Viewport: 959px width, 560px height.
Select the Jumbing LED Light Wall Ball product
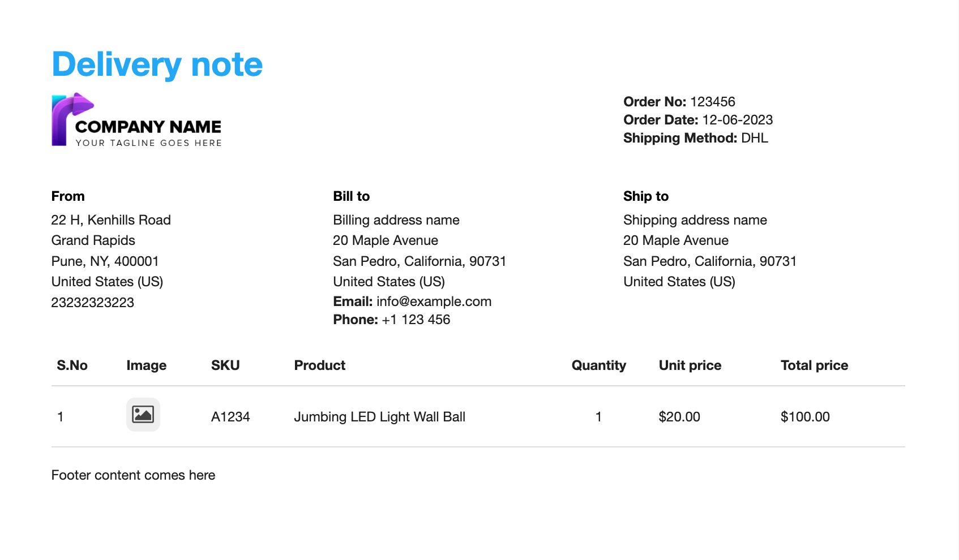pos(379,417)
